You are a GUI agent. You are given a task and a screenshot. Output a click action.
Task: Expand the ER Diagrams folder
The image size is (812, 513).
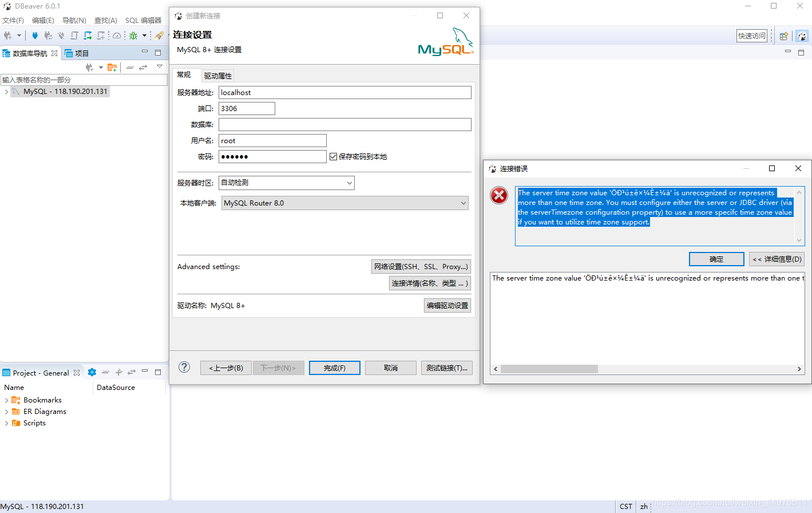(6, 412)
